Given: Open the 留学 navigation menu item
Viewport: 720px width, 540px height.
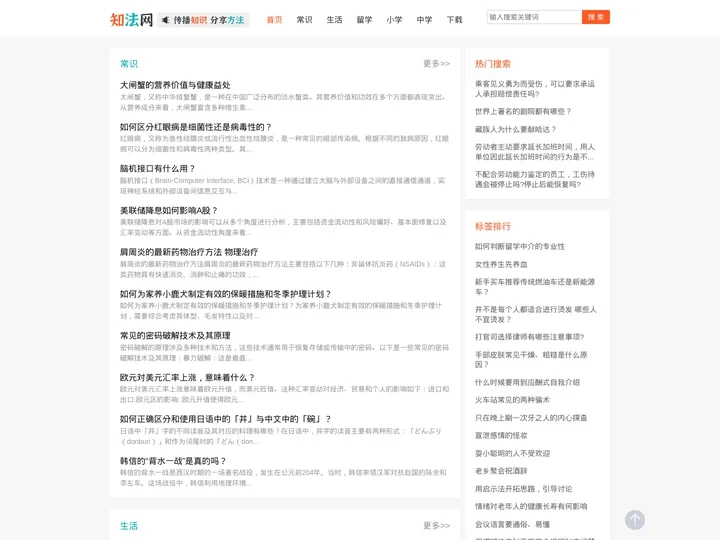Looking at the screenshot, I should coord(364,20).
